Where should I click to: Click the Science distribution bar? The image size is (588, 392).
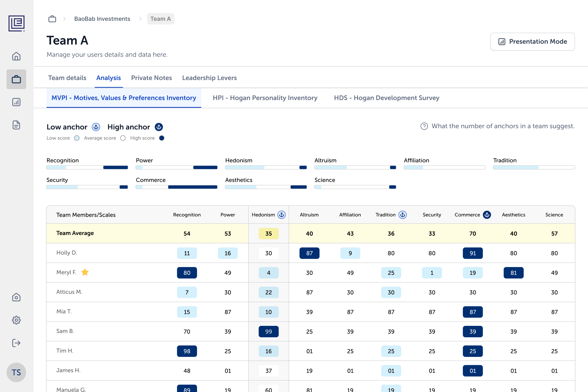[x=355, y=187]
